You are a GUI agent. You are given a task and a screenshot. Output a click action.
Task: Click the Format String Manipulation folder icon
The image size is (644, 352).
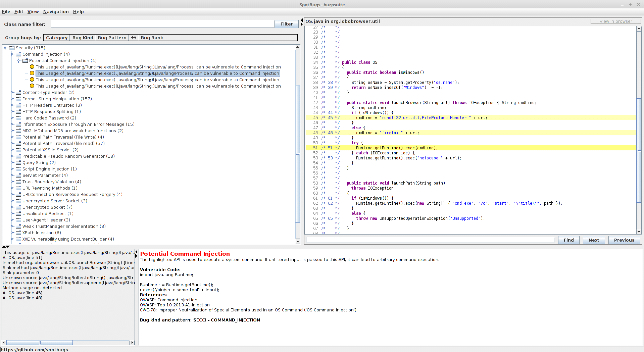(x=18, y=99)
